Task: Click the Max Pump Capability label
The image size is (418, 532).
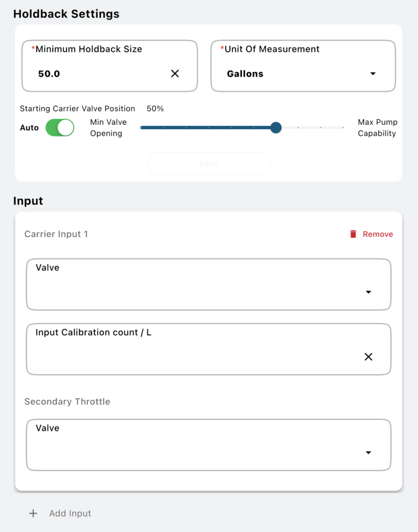Action: [377, 128]
